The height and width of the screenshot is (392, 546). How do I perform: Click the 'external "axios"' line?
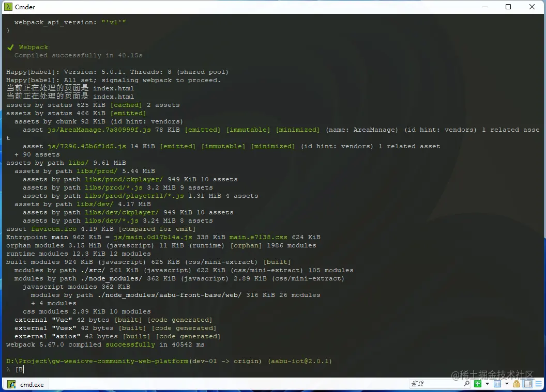tap(117, 336)
